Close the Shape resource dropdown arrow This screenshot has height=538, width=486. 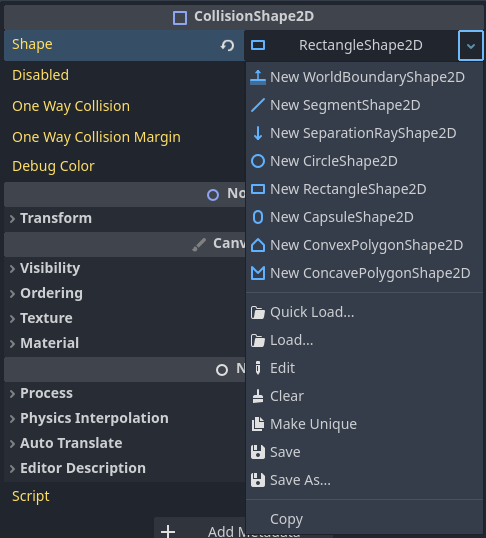pos(471,45)
